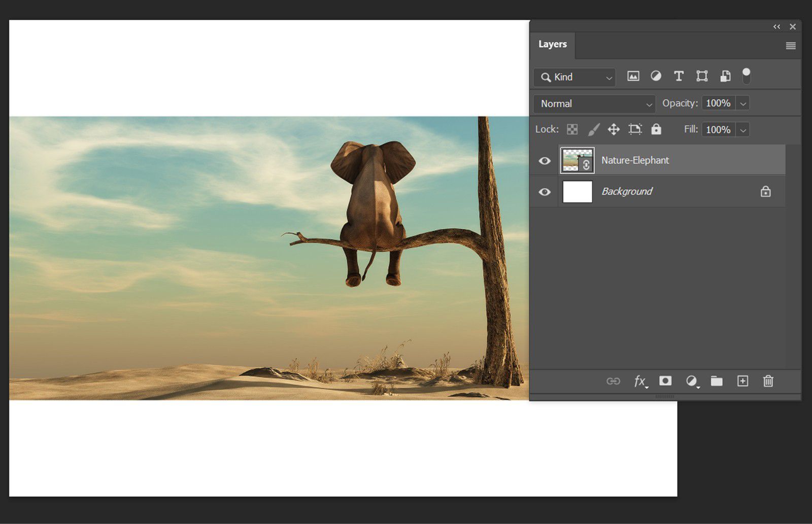Create a new adjustment layer

coord(691,381)
